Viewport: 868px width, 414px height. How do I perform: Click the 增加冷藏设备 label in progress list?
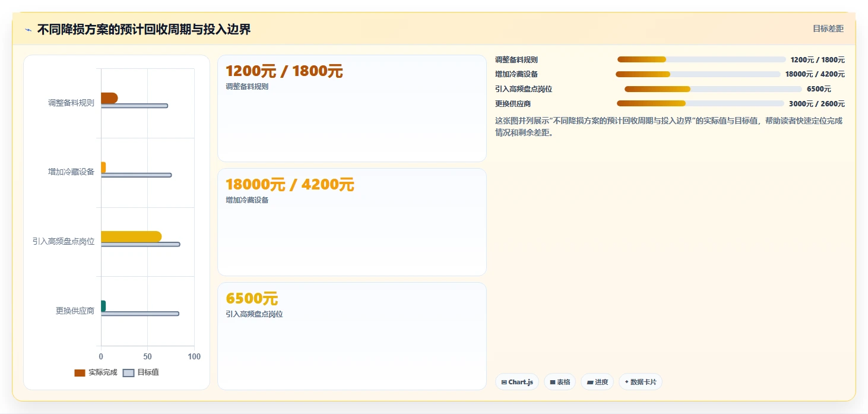(x=517, y=74)
